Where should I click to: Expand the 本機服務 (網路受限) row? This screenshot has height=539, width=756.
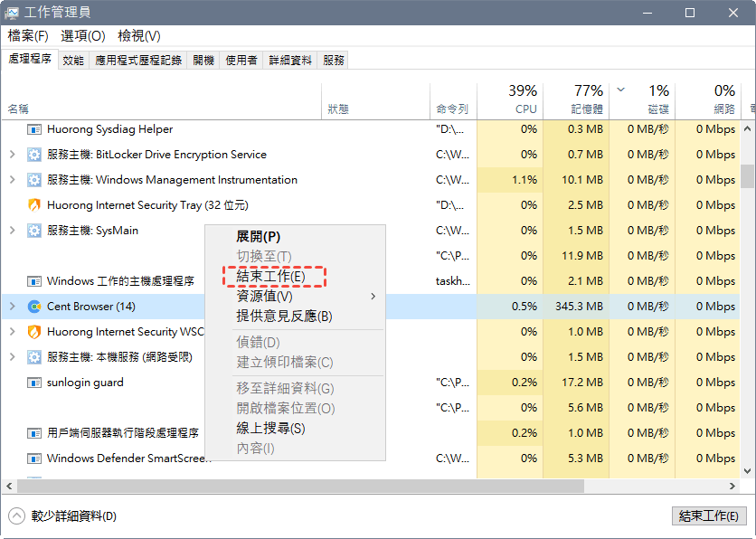coord(13,357)
